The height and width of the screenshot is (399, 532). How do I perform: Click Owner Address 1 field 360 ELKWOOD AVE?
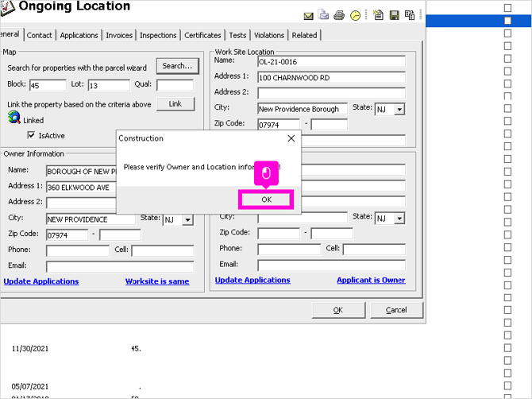[81, 187]
